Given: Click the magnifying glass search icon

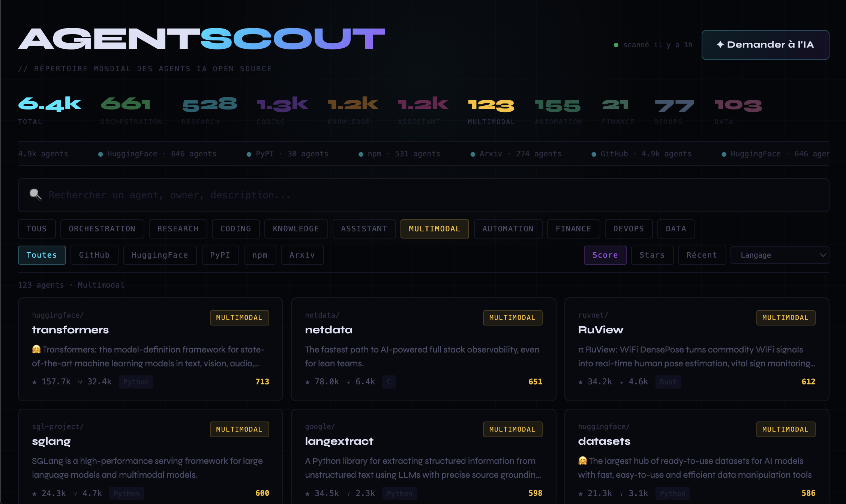Looking at the screenshot, I should tap(35, 195).
